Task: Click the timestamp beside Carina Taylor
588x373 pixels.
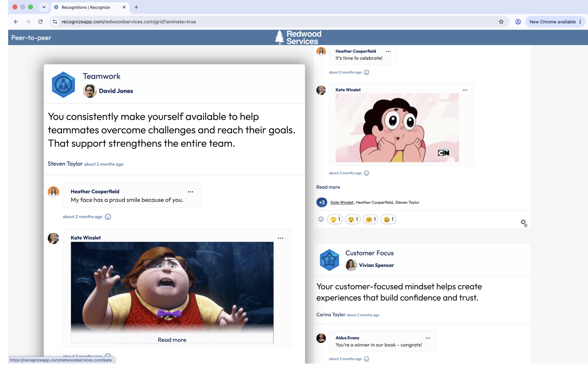Action: (363, 315)
